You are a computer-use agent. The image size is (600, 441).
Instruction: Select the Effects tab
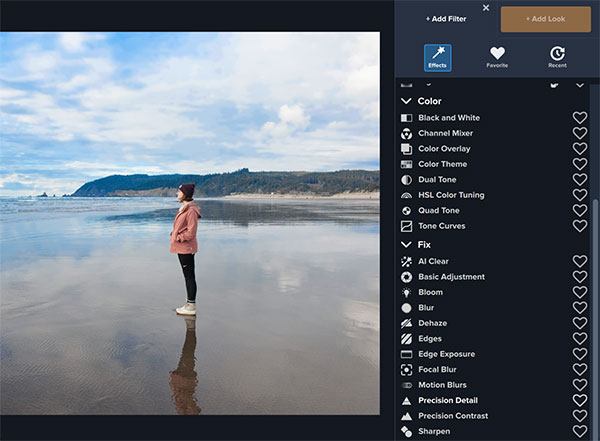tap(437, 57)
